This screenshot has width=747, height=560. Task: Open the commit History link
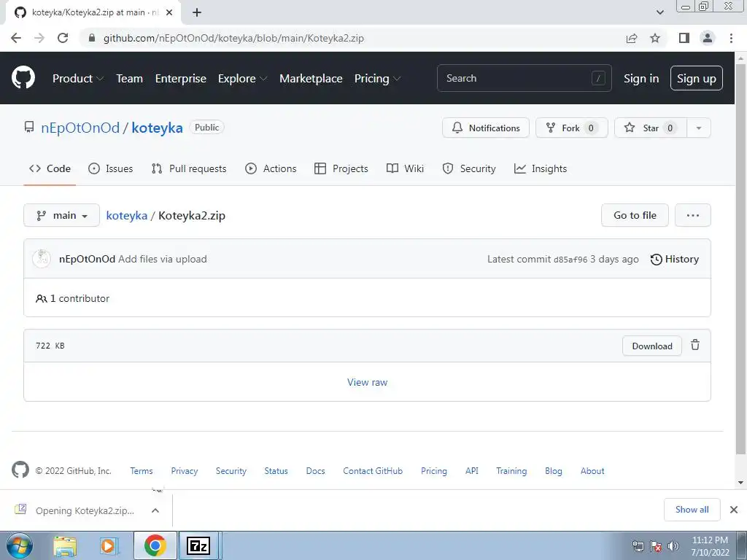[x=675, y=259]
